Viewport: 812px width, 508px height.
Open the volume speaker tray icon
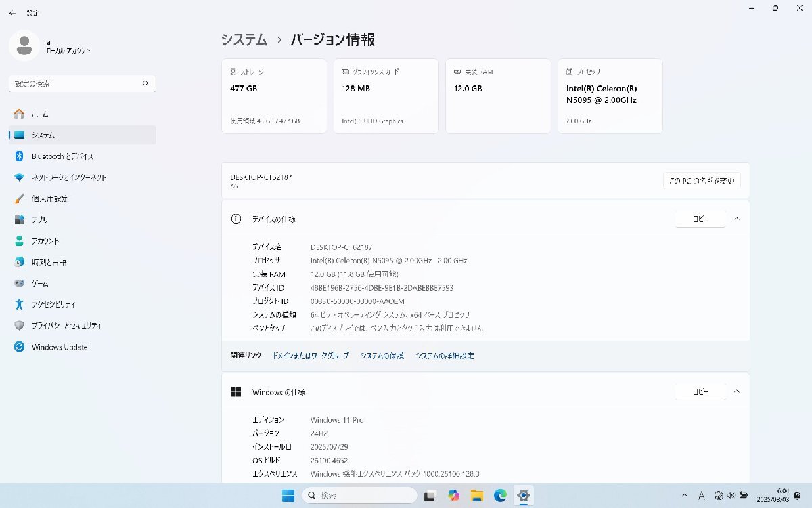(731, 495)
